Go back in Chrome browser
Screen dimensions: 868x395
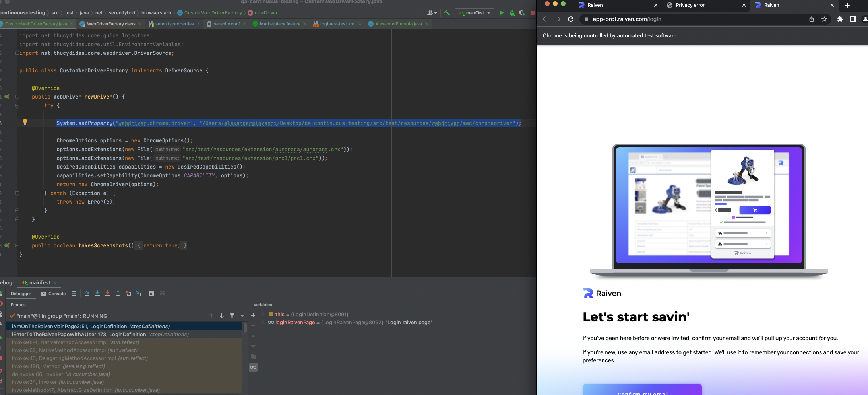click(x=545, y=19)
